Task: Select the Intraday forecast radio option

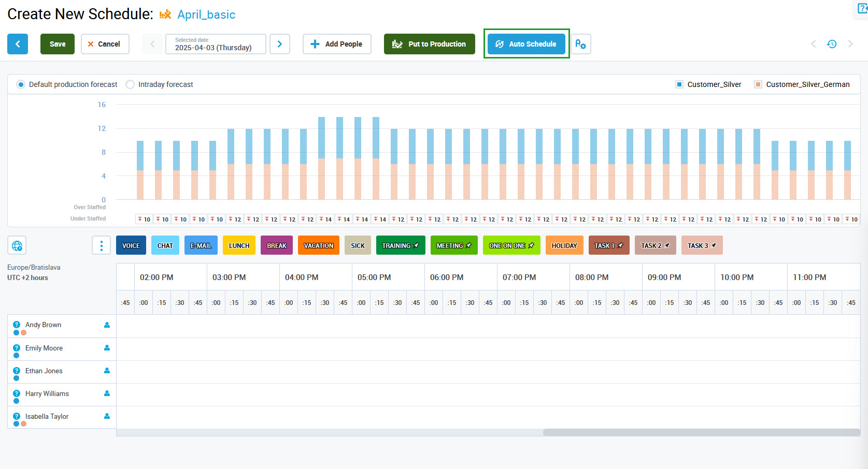Action: 130,84
